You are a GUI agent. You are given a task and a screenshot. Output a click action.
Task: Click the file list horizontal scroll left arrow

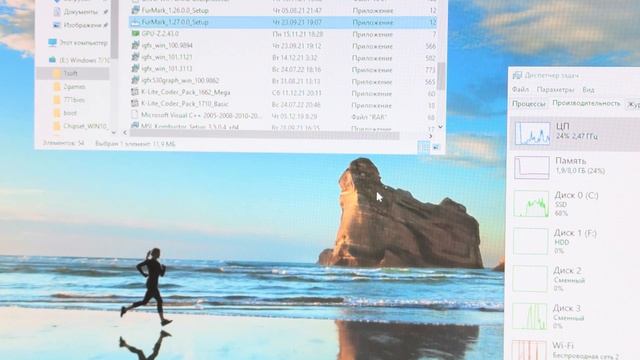125,133
